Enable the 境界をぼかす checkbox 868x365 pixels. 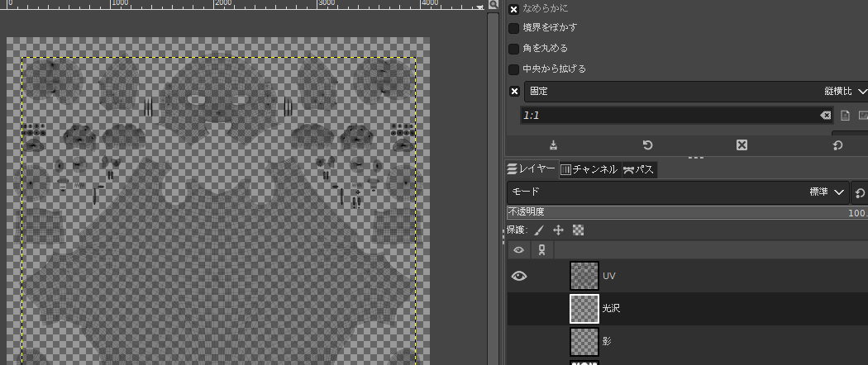(513, 28)
